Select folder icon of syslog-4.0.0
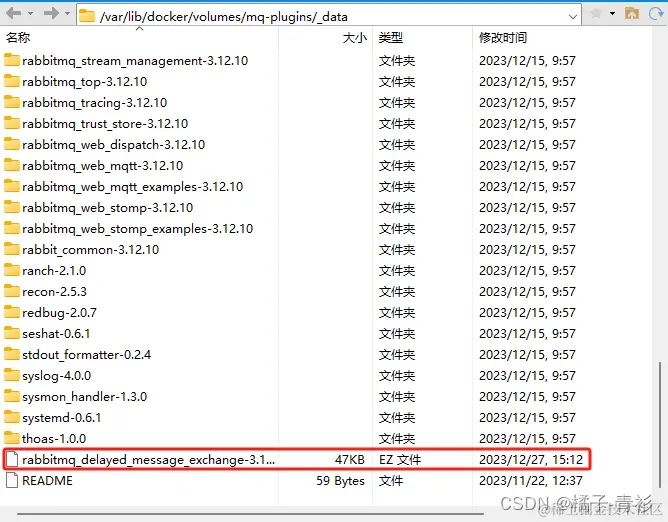The image size is (668, 522). point(12,375)
